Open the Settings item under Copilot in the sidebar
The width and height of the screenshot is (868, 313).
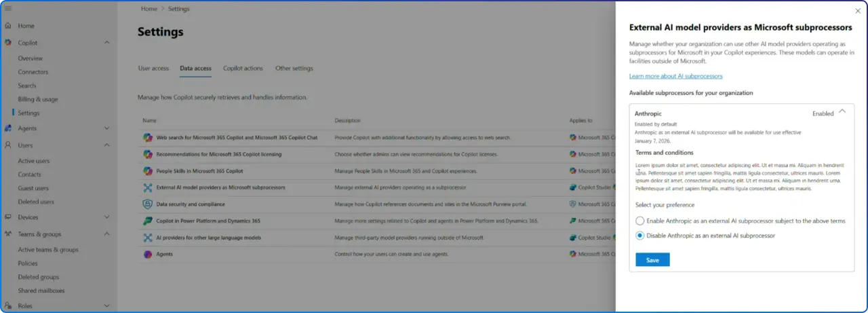[28, 113]
